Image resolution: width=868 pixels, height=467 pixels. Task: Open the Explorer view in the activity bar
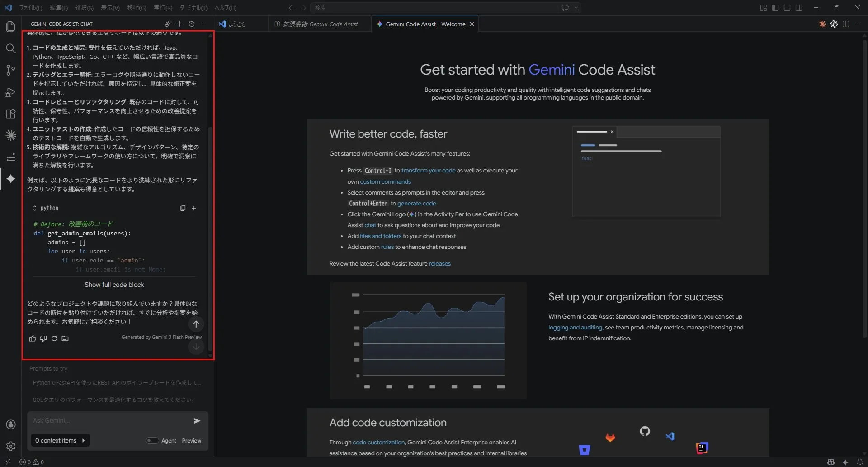10,27
